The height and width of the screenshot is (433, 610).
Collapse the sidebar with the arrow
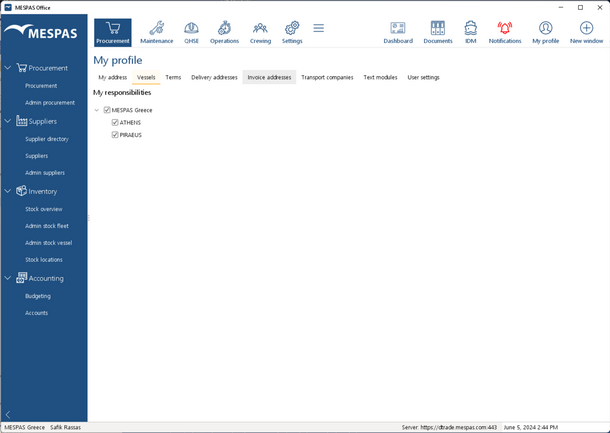(x=8, y=415)
